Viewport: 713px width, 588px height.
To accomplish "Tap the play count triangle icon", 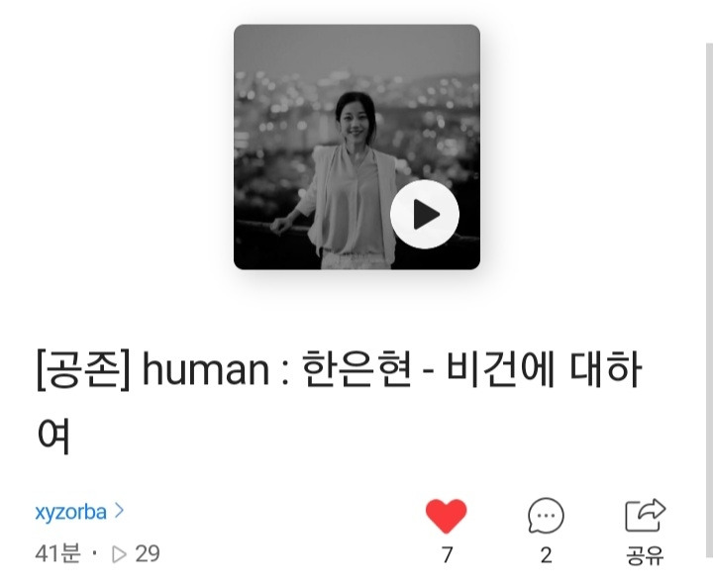I will pyautogui.click(x=119, y=554).
